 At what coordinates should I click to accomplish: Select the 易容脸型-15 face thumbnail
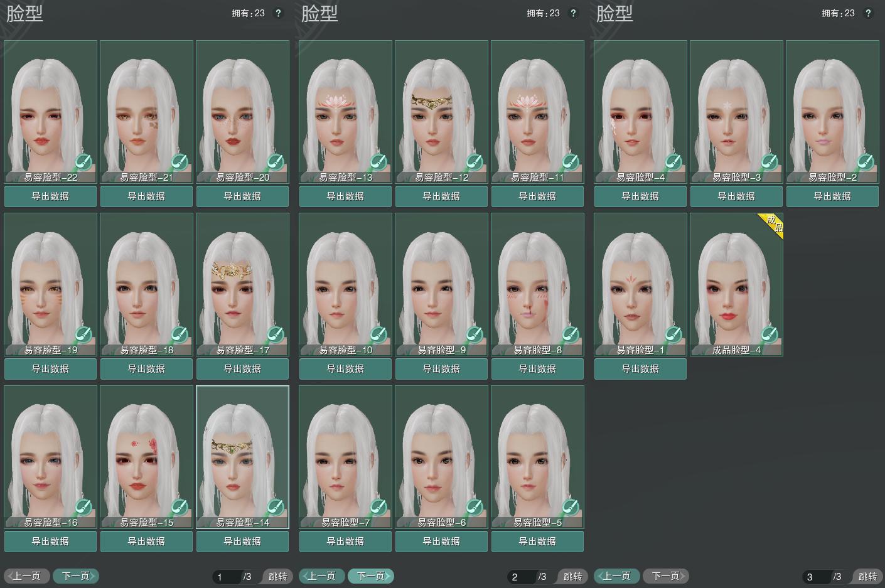coord(146,457)
